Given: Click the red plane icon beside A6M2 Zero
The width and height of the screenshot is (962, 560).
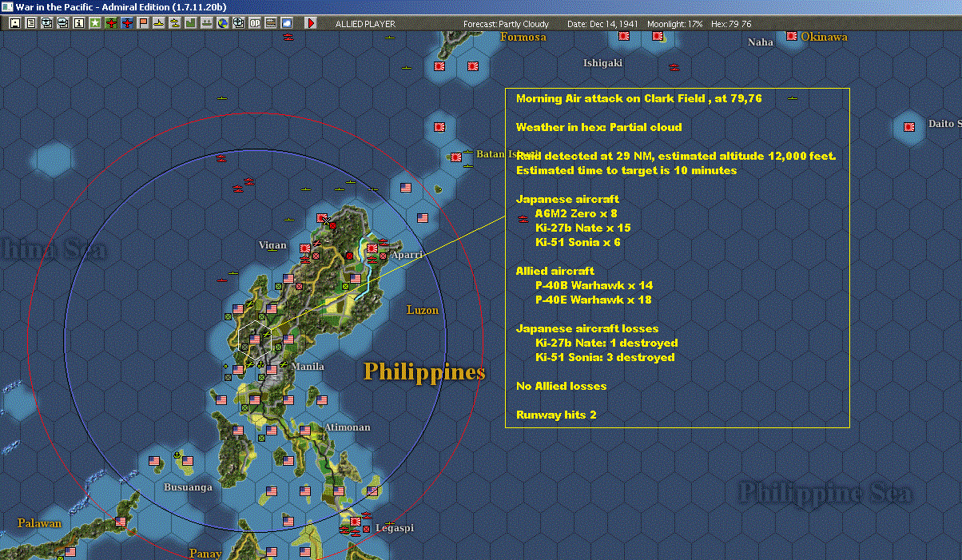Looking at the screenshot, I should (523, 217).
